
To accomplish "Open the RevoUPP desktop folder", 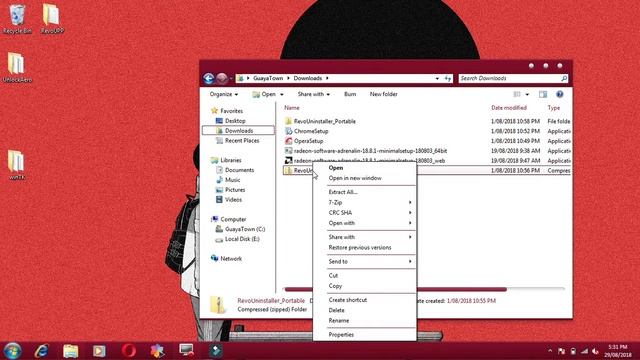I will (x=52, y=19).
